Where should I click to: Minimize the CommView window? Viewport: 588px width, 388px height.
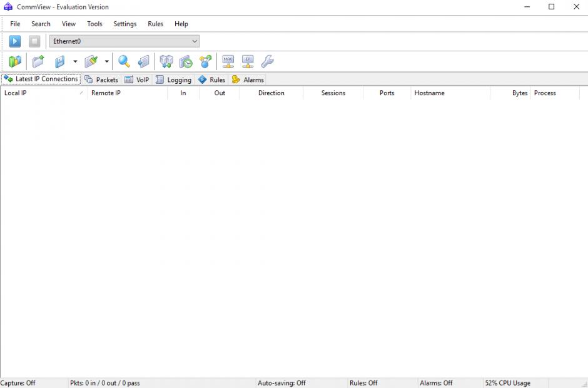[x=527, y=7]
